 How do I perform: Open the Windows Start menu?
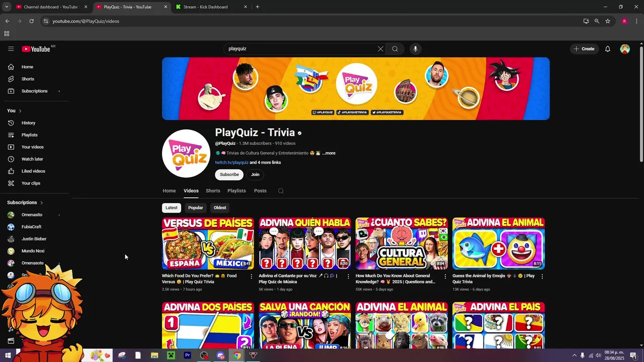pyautogui.click(x=8, y=355)
